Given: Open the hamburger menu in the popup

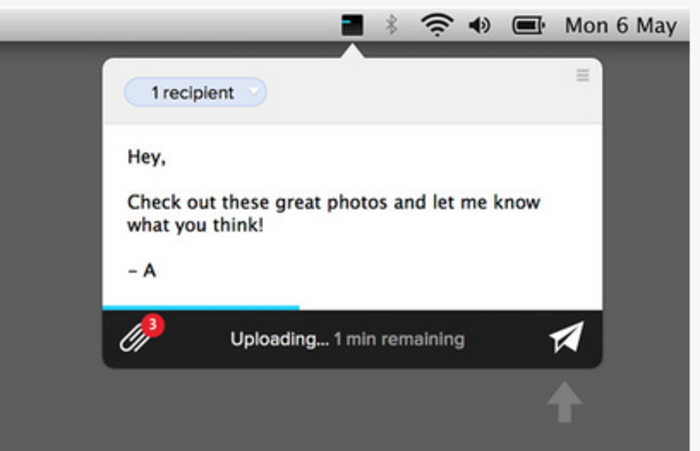Looking at the screenshot, I should pos(583,76).
